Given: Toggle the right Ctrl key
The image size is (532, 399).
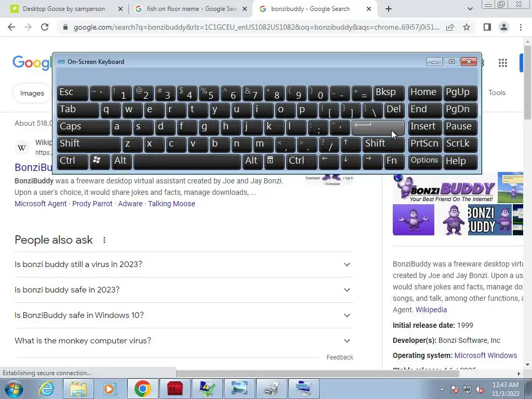Looking at the screenshot, I should pos(302,161).
